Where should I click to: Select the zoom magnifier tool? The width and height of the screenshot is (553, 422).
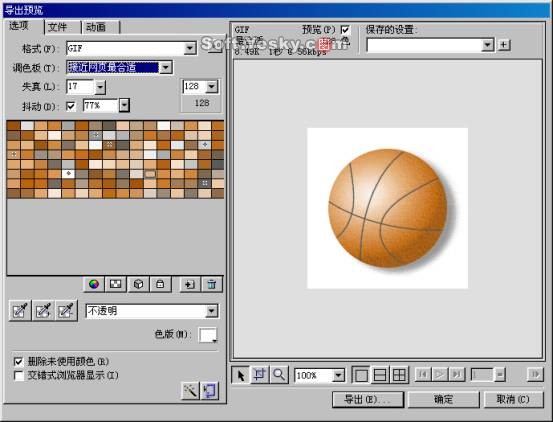click(x=279, y=375)
